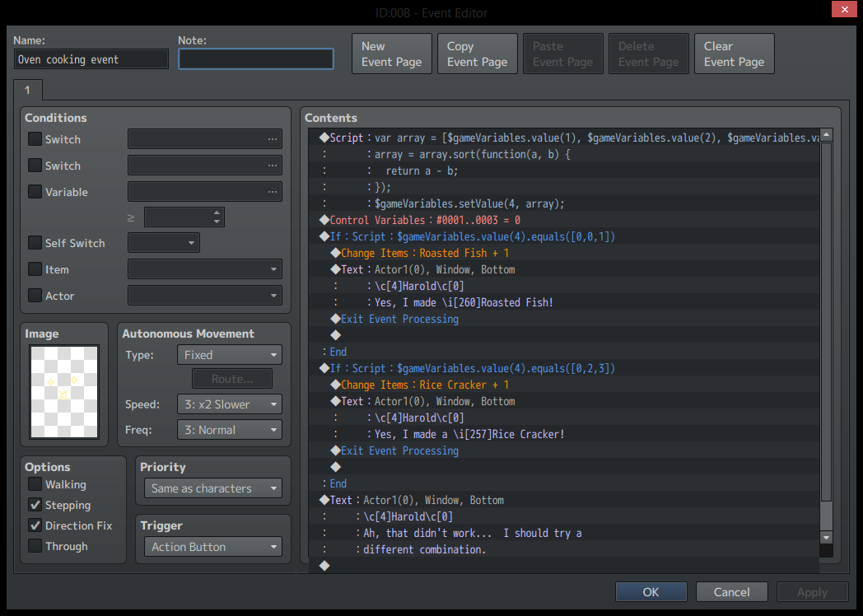This screenshot has height=616, width=863.
Task: Select 'Yes, I made a \i[257]Rice Cracker!' line
Action: coord(564,434)
